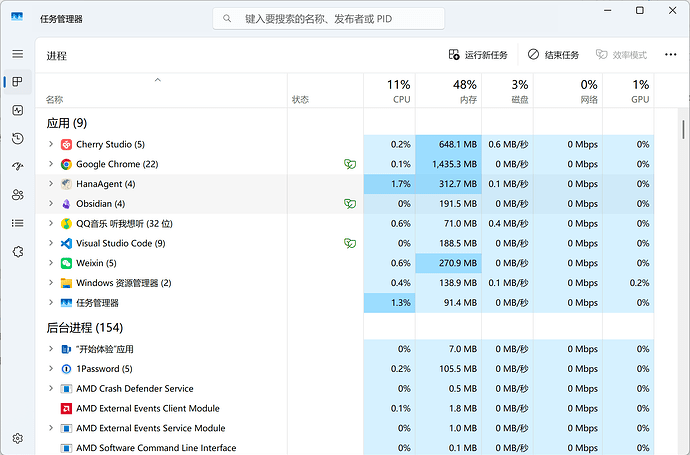Click the Visual Studio Code app icon
Screen dimensions: 690x455
[x=66, y=243]
